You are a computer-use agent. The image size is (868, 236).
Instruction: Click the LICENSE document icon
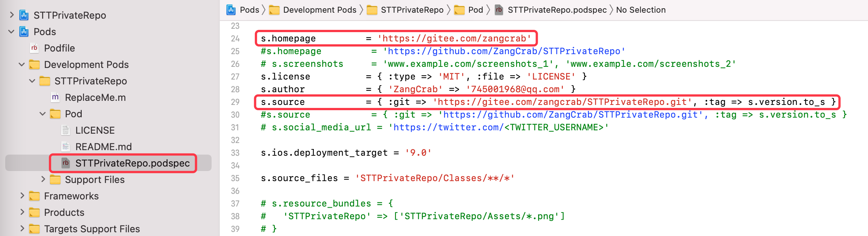66,130
